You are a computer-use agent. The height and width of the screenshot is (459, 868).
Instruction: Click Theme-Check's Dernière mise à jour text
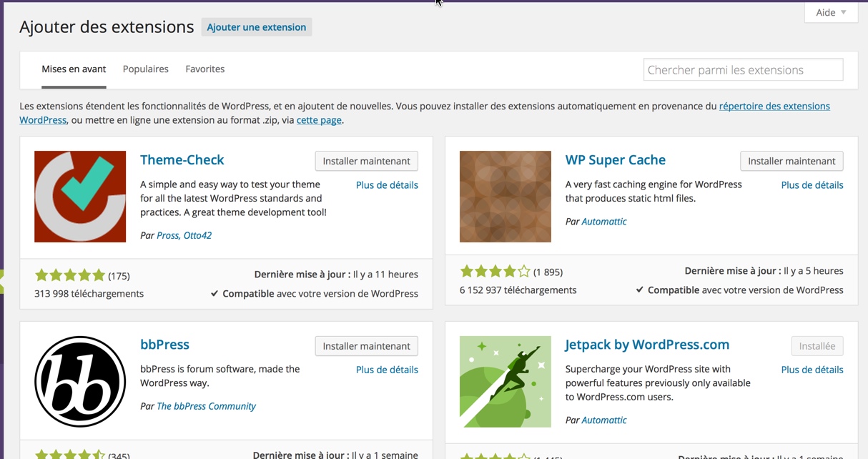tap(336, 275)
